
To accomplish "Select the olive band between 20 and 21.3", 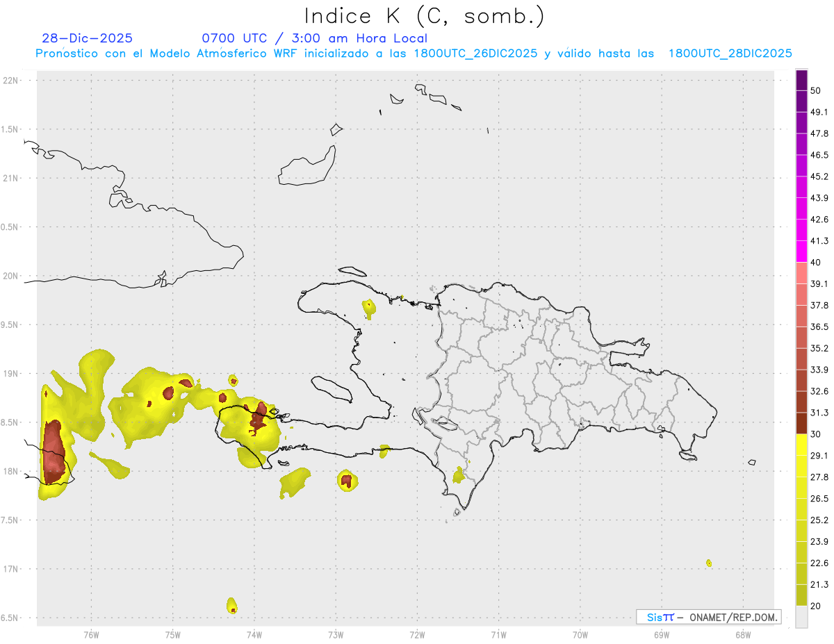I will [x=802, y=595].
